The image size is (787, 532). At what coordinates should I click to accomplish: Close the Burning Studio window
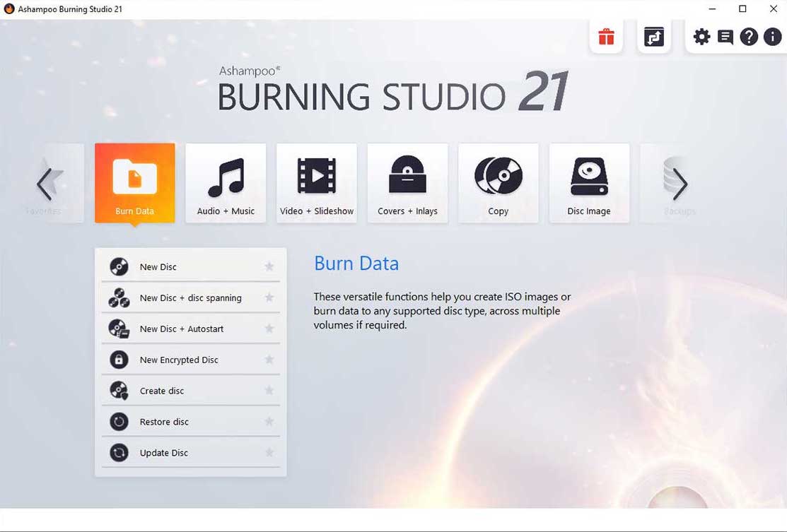pyautogui.click(x=774, y=8)
